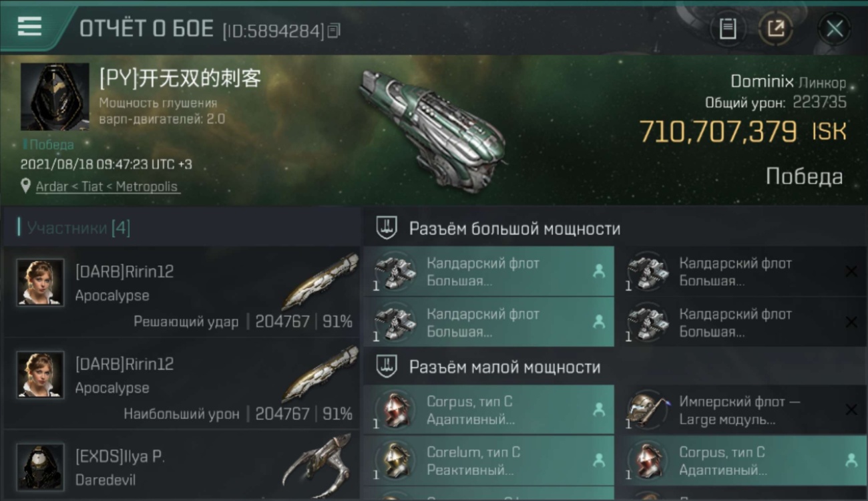
Task: Copy the battle report ID
Action: (x=334, y=30)
